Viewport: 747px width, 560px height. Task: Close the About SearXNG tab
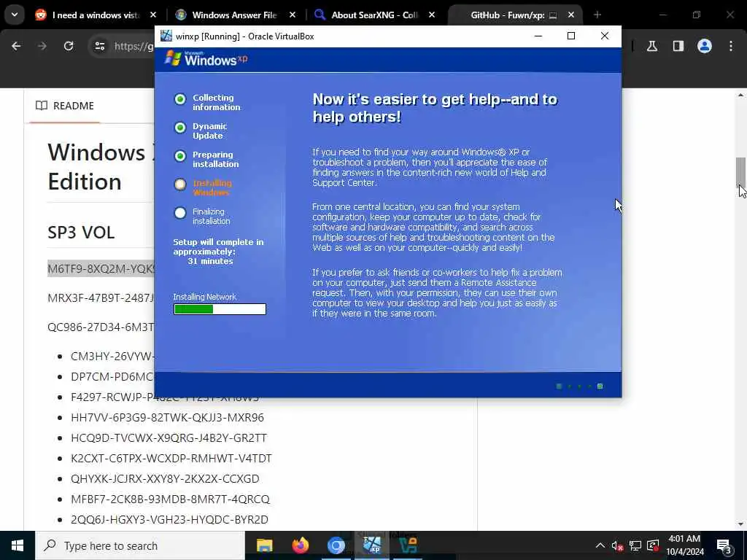pos(432,15)
